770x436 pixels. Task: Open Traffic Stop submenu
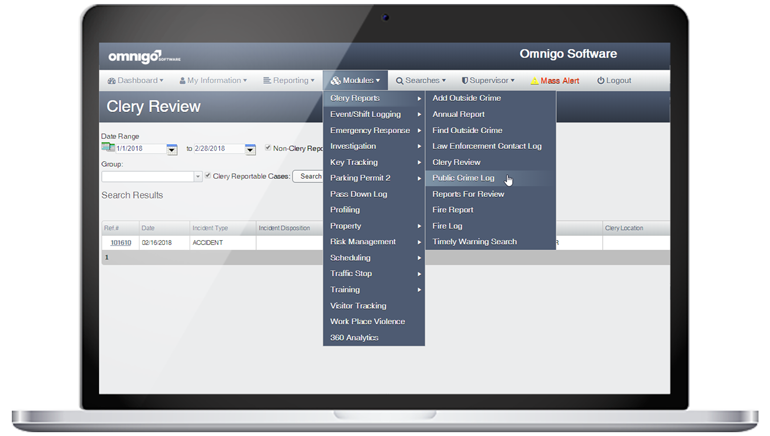(x=374, y=273)
